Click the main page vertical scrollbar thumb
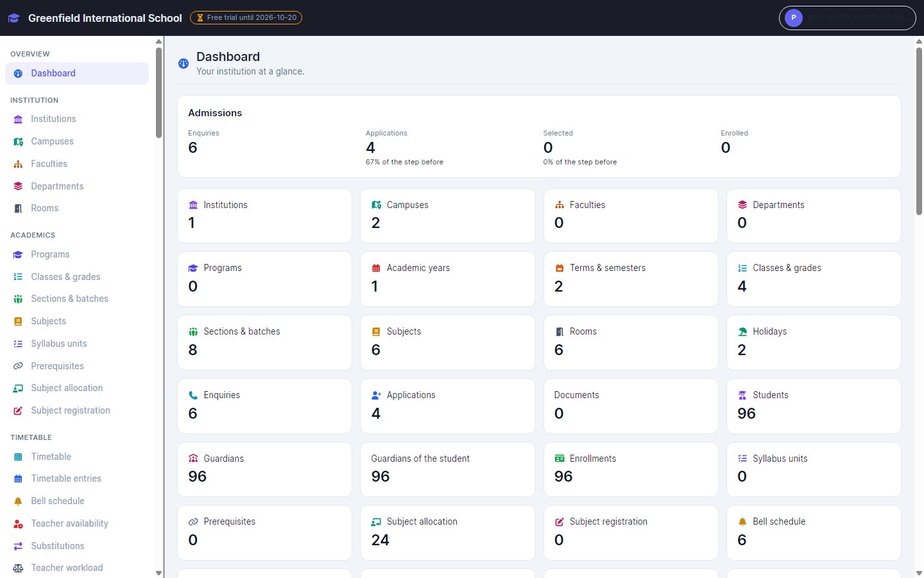Screen dimensions: 924x578 click(x=919, y=131)
